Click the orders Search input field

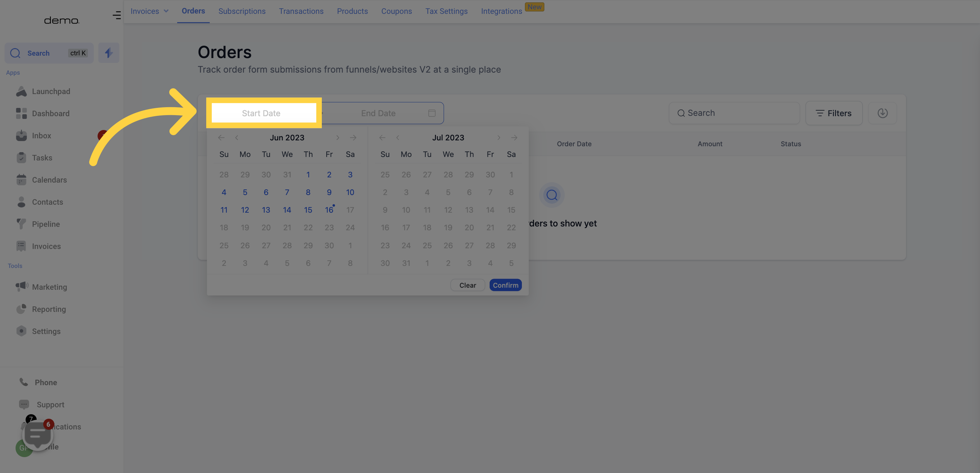tap(734, 113)
